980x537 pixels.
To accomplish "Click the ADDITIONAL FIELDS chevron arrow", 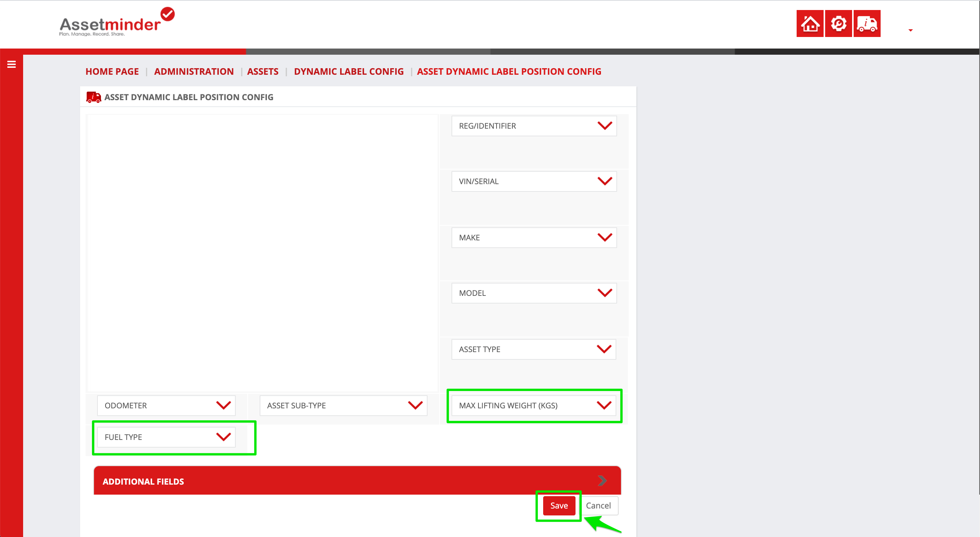I will click(x=602, y=481).
